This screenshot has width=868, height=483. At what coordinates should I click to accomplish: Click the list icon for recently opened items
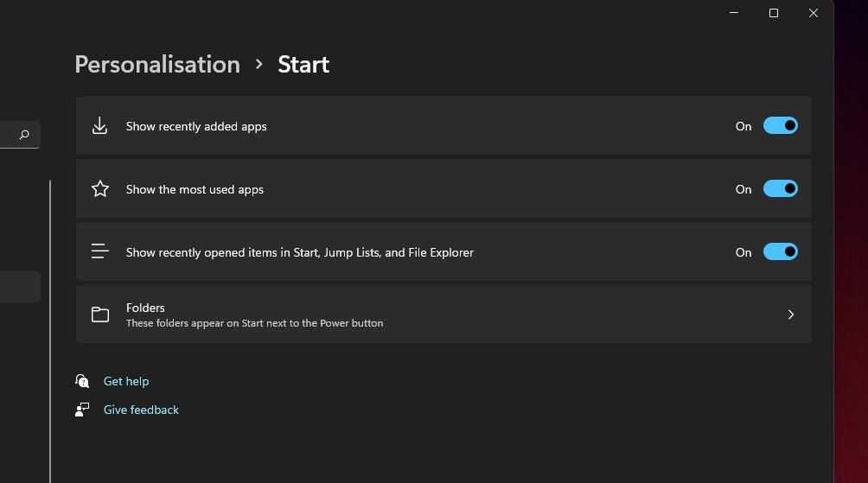coord(100,252)
